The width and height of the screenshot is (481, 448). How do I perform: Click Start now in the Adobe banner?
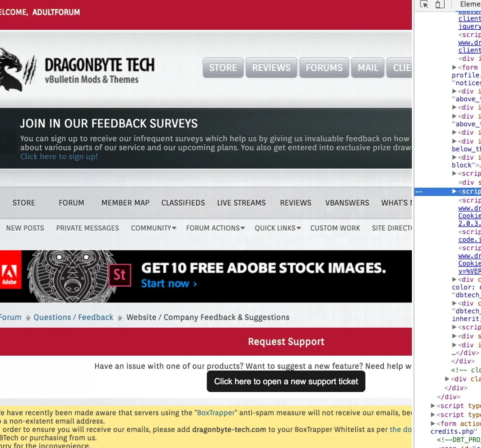click(169, 283)
